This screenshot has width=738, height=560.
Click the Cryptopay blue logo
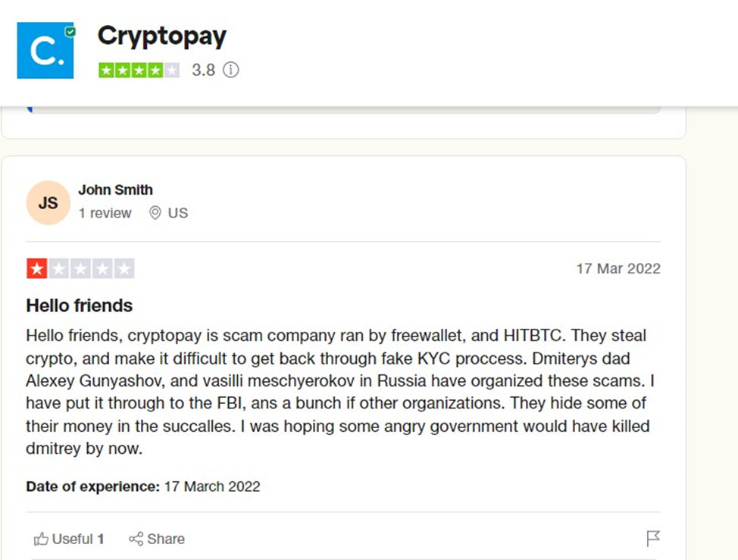click(45, 50)
